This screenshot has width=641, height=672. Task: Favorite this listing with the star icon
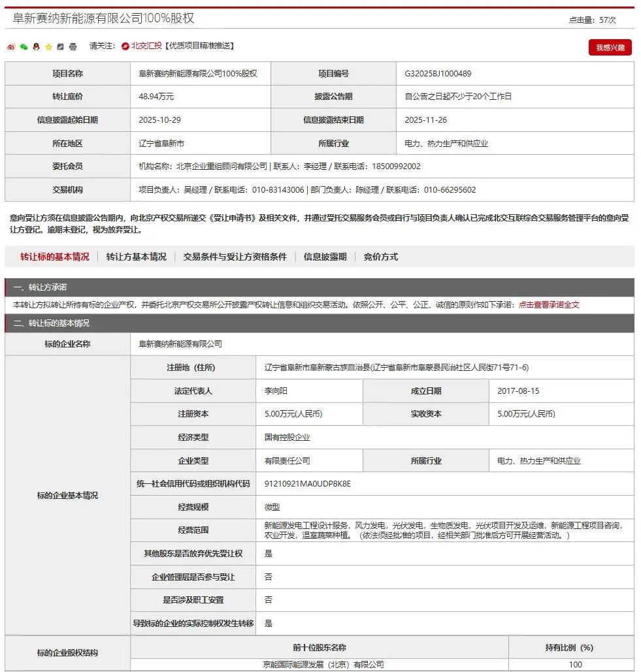[x=48, y=46]
